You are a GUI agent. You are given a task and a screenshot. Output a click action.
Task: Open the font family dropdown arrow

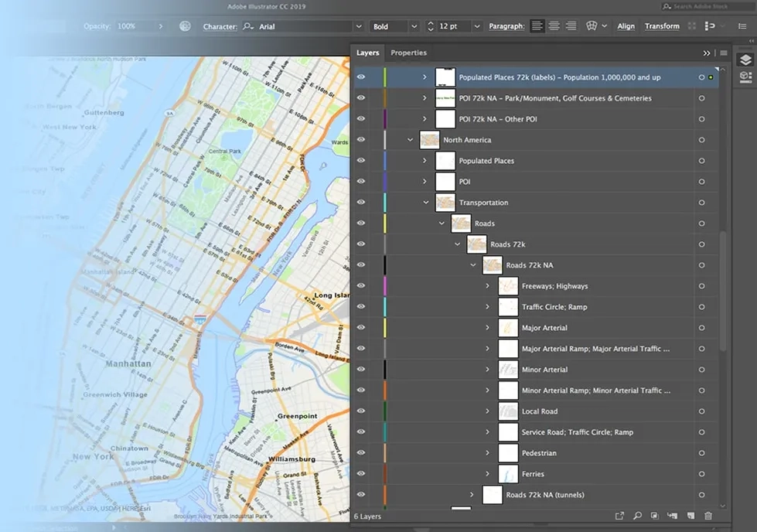(x=358, y=26)
